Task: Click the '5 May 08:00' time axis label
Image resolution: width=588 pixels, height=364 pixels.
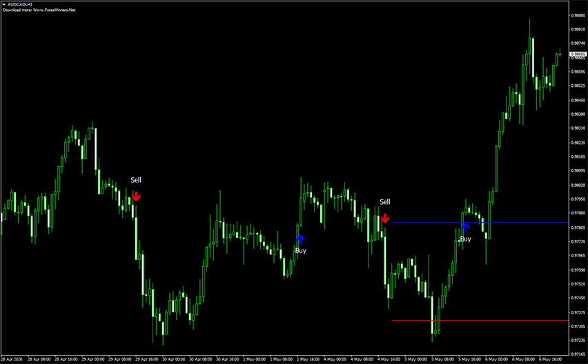Action: click(443, 359)
